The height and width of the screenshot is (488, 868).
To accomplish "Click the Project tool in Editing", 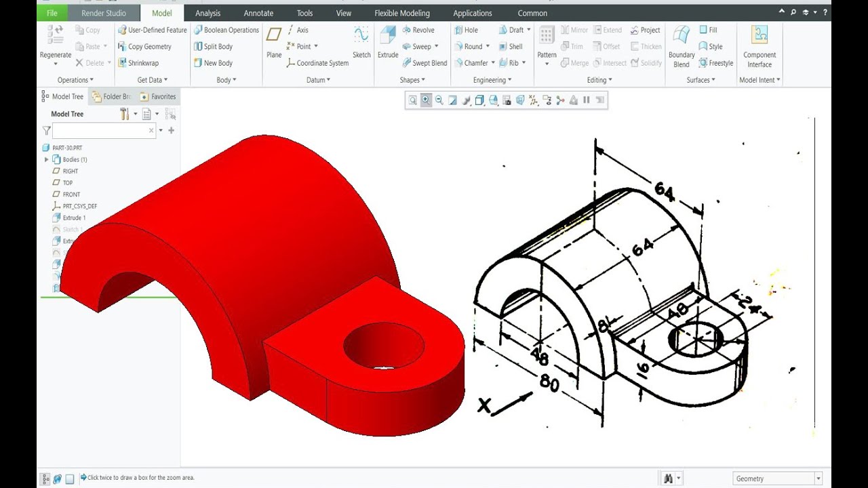I will 645,30.
